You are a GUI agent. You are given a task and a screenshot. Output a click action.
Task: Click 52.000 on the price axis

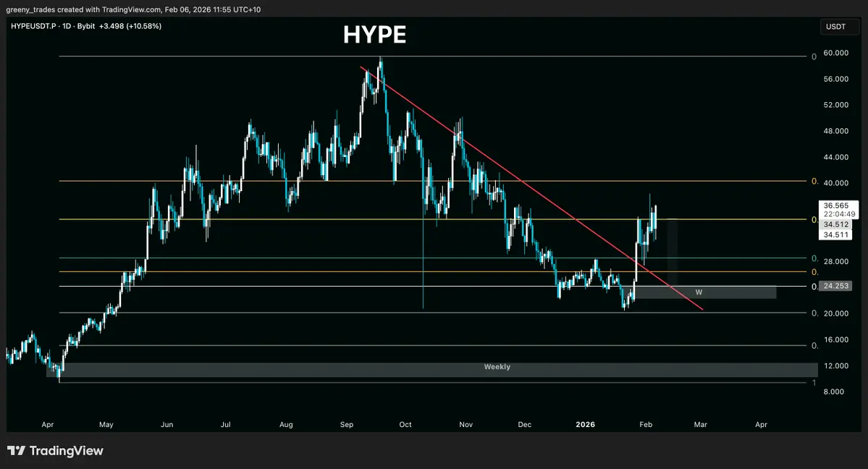(x=836, y=105)
